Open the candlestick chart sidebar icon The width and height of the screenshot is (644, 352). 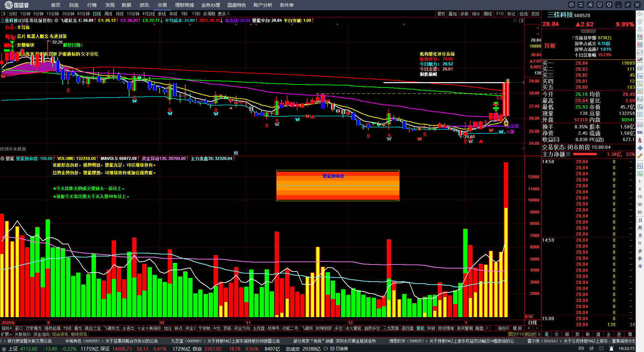pos(640,60)
